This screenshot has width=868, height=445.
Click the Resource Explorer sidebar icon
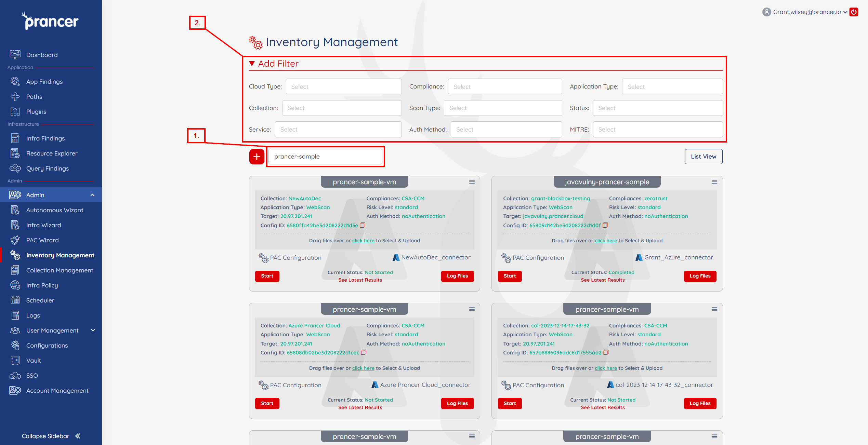15,153
